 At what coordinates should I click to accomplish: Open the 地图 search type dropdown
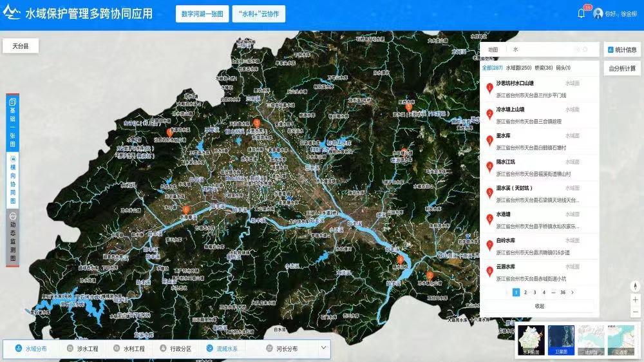point(493,49)
